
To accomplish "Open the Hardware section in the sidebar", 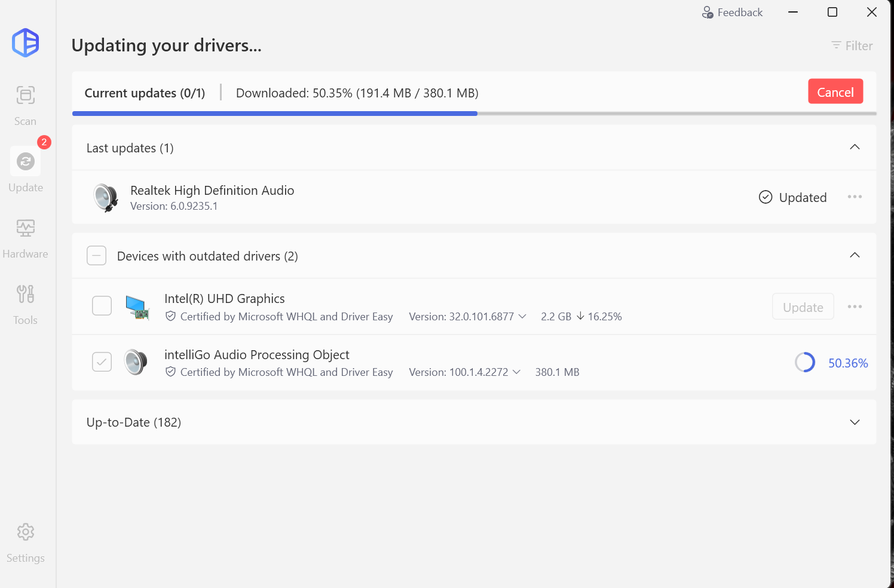I will click(26, 238).
